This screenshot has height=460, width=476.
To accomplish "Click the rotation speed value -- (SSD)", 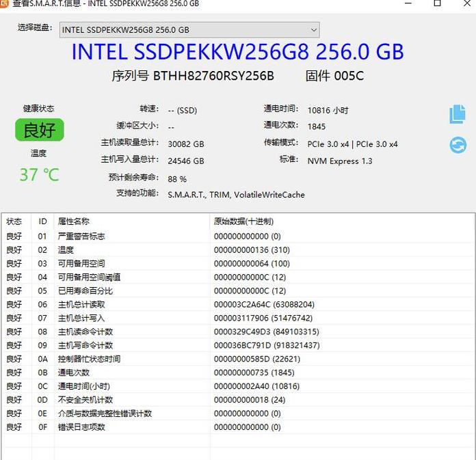I will click(x=183, y=110).
